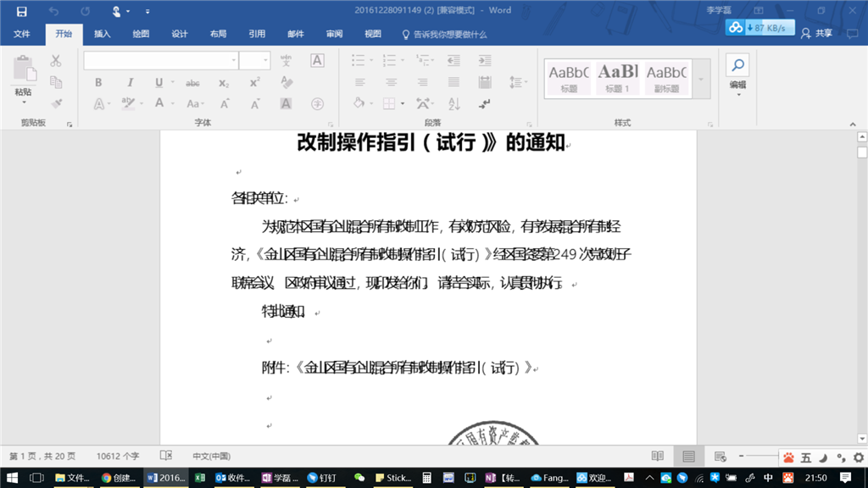Viewport: 868px width, 488px height.
Task: Click the Redo icon in quick access
Action: (85, 11)
